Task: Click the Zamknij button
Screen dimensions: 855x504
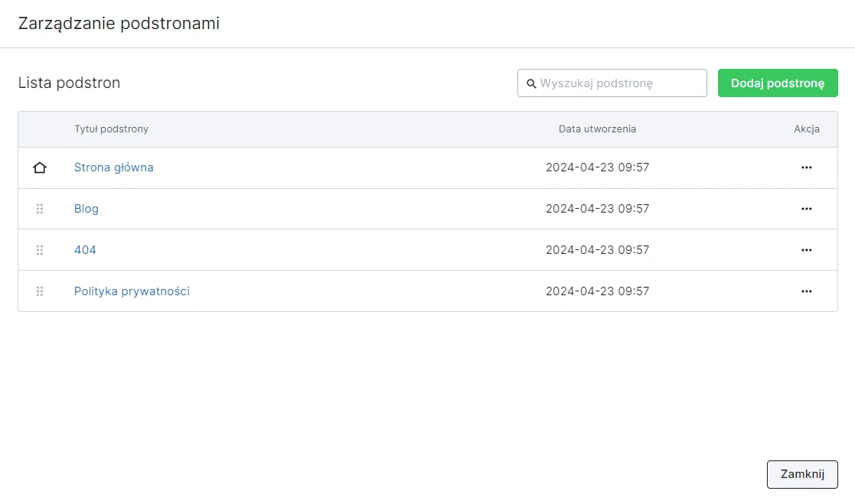Action: pyautogui.click(x=802, y=474)
